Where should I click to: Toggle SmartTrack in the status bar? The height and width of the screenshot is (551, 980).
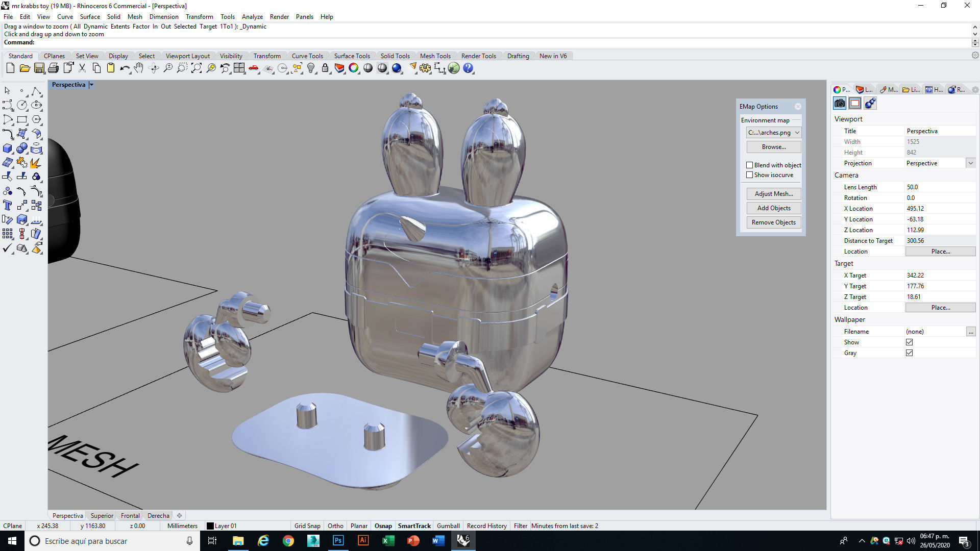(x=414, y=525)
